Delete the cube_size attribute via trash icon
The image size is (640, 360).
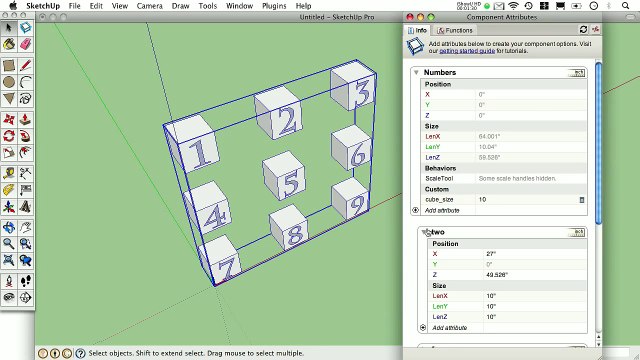(582, 200)
